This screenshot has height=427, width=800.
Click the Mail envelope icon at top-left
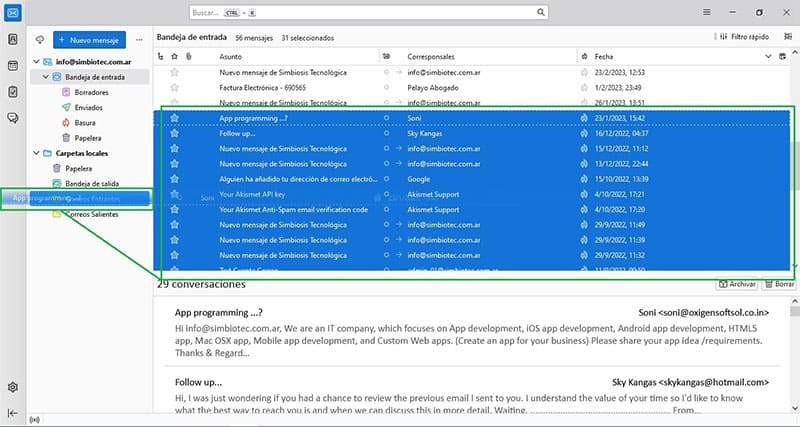coord(13,12)
